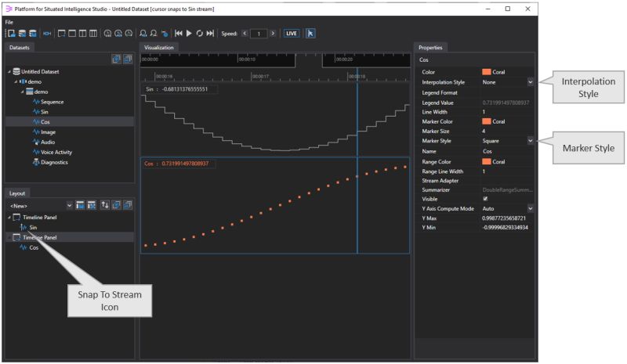Screen dimensions: 627x364
Task: Click the first magnifier zoom icon
Action: pos(143,34)
